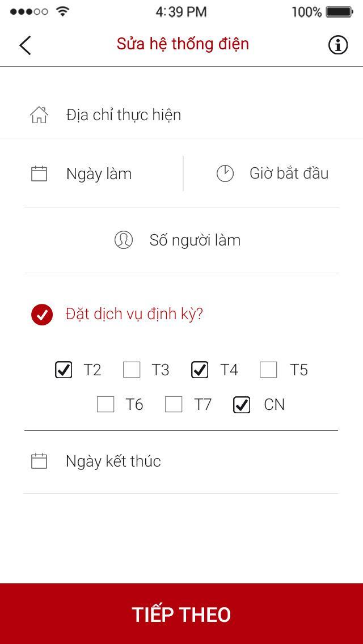363x644 pixels.
Task: Tap the back arrow at top left
Action: tap(25, 44)
